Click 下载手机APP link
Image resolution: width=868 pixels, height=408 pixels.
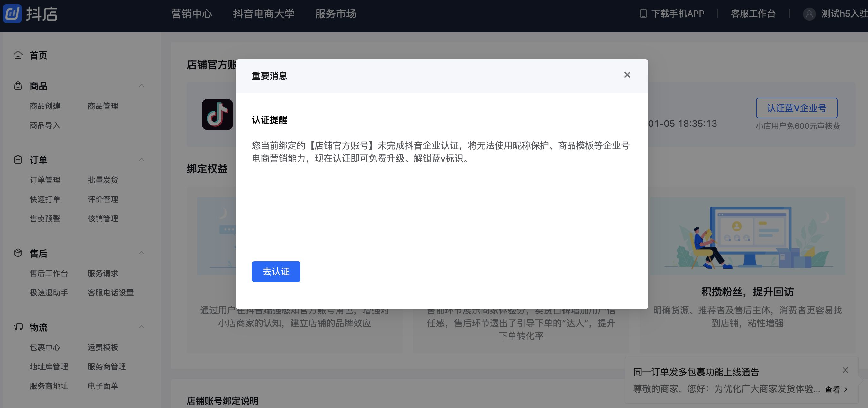point(678,14)
